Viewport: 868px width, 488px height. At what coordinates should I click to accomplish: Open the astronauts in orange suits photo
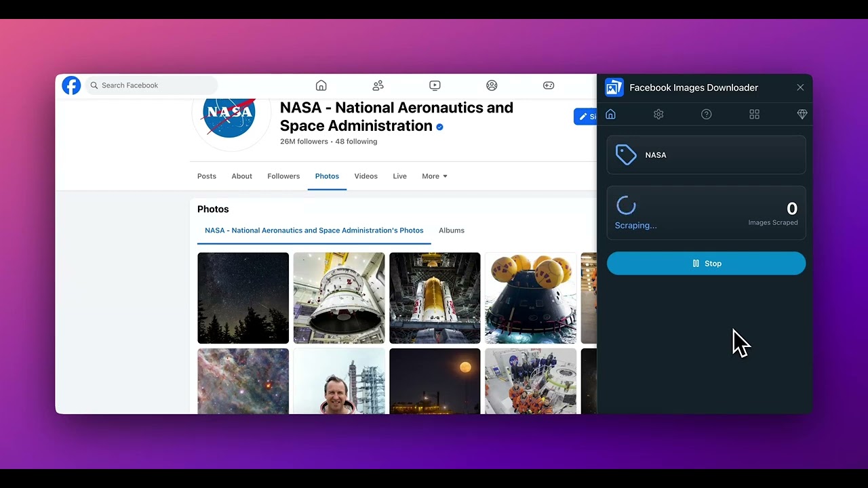pos(531,381)
